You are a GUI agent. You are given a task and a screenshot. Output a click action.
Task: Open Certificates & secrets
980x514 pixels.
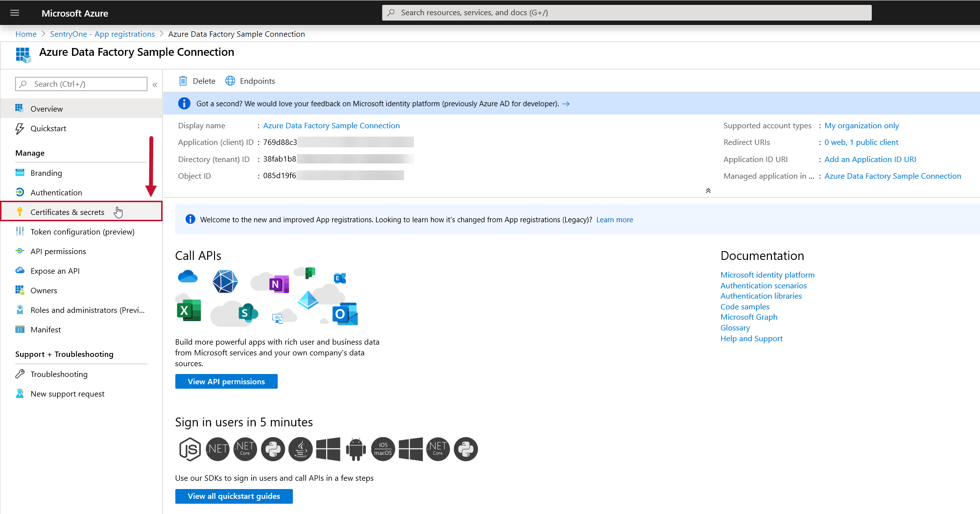click(81, 211)
